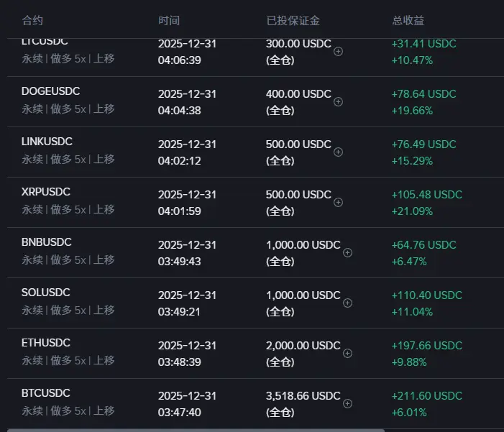This screenshot has width=504, height=432.
Task: Click plus icon beside ETHUSDC 2,000.00 USDC
Action: pyautogui.click(x=348, y=353)
